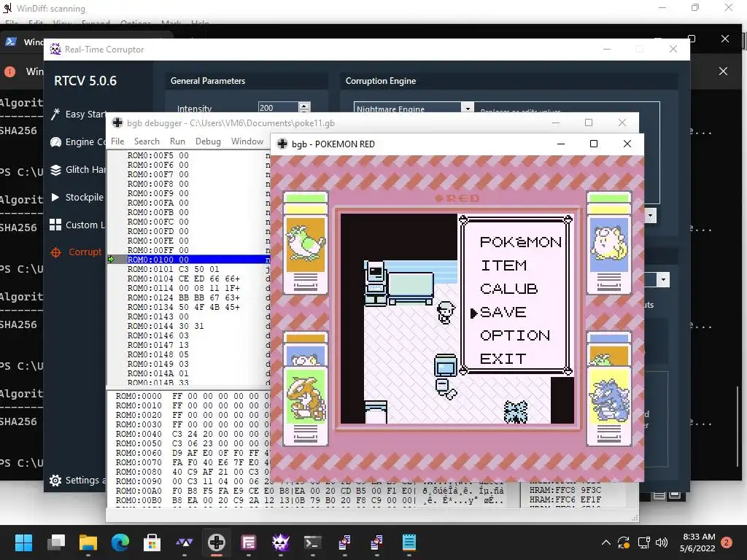Click the ROM0:00A0 row in the hex dump

(x=309, y=491)
